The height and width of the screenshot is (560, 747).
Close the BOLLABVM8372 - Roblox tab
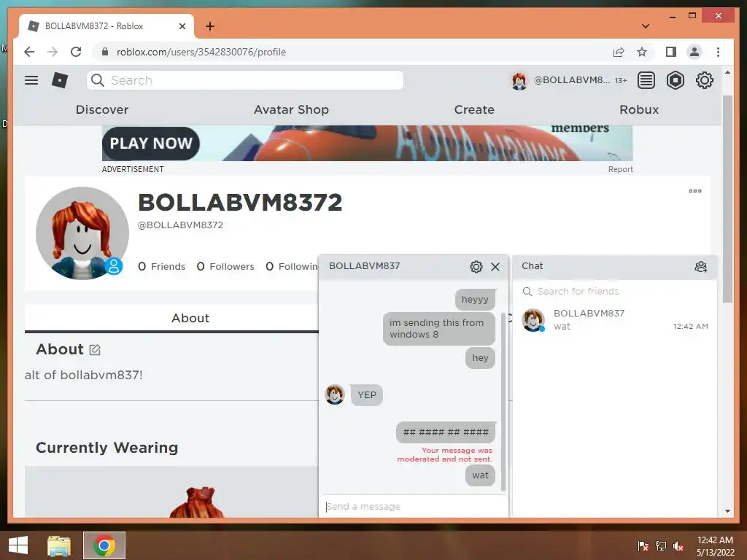182,26
